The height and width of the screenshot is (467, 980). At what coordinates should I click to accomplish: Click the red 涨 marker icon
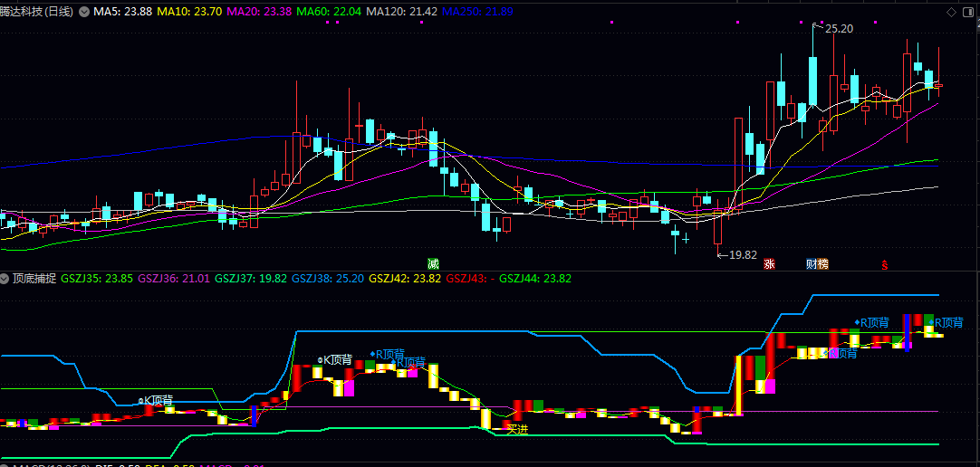click(x=769, y=264)
